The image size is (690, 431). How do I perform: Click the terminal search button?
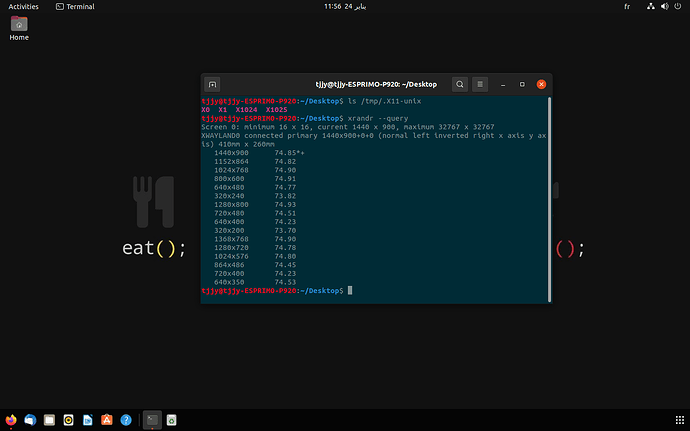pos(459,84)
